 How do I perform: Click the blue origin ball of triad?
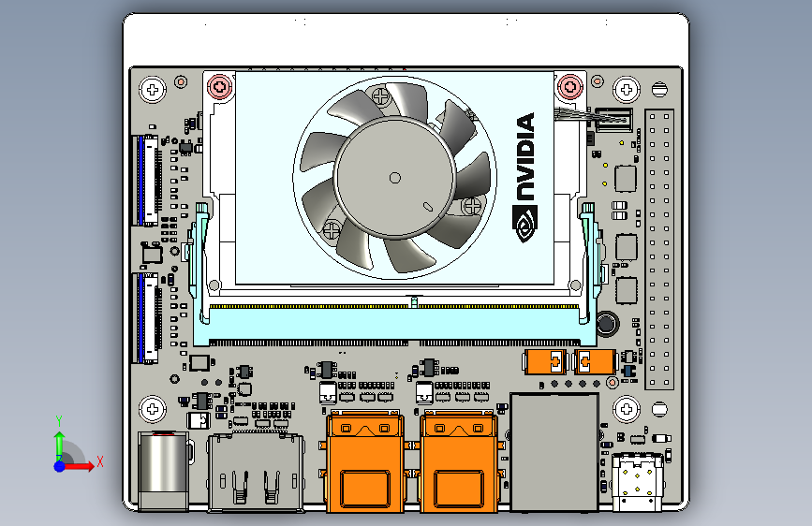(60, 466)
